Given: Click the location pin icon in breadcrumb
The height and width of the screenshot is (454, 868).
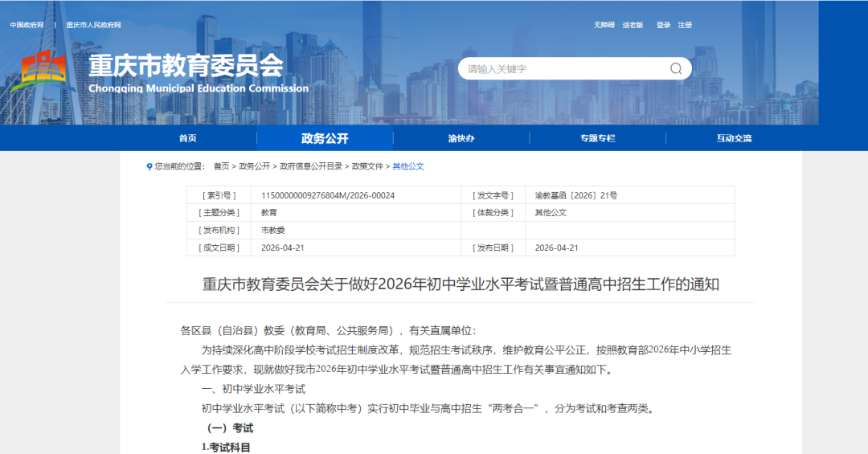Looking at the screenshot, I should (x=149, y=166).
